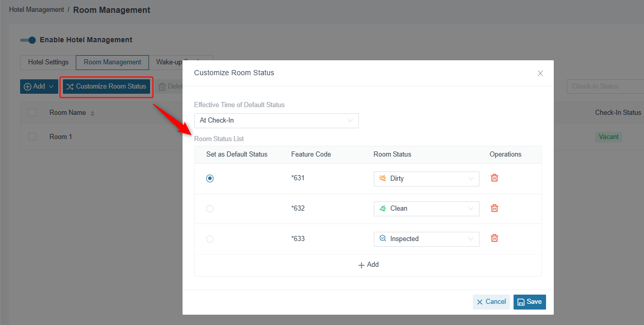Screen dimensions: 644x325
Task: Click Customize Room Status button
Action: (107, 87)
